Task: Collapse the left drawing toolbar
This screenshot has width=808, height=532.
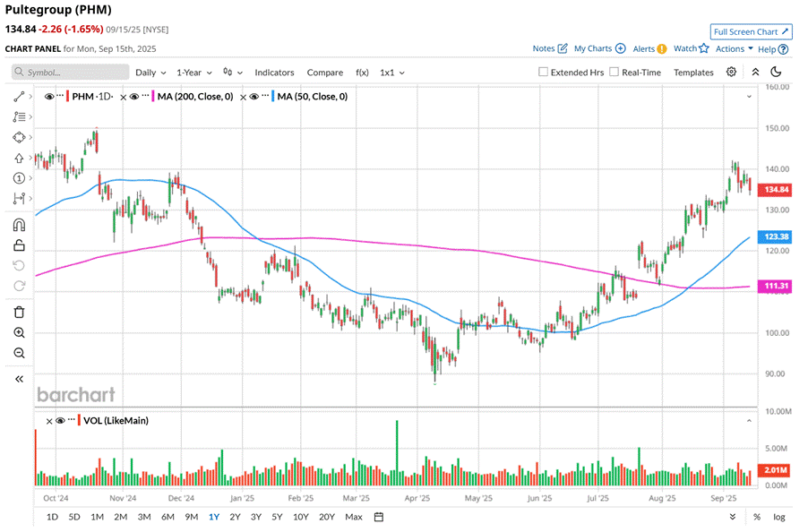Action: 19,379
